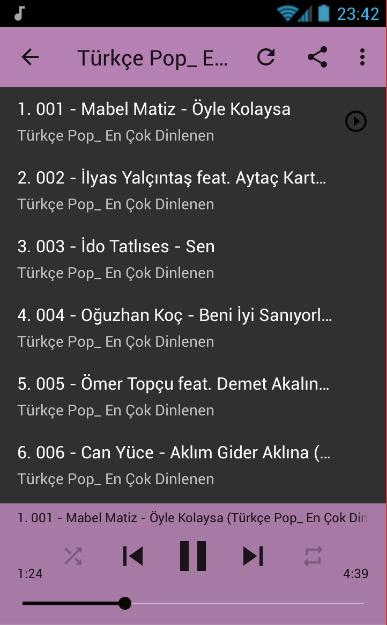Image resolution: width=387 pixels, height=625 pixels.
Task: Open the three-dot overflow menu
Action: tap(362, 57)
